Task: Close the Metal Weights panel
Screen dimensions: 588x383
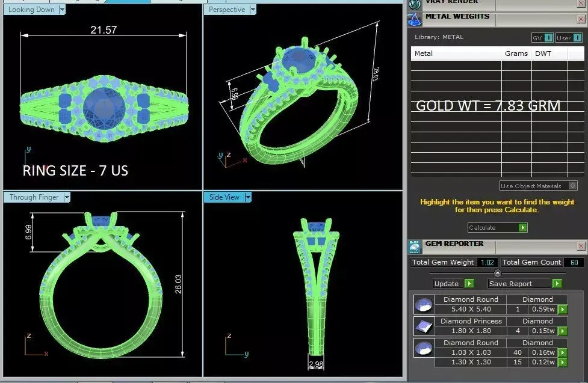Action: click(x=581, y=19)
